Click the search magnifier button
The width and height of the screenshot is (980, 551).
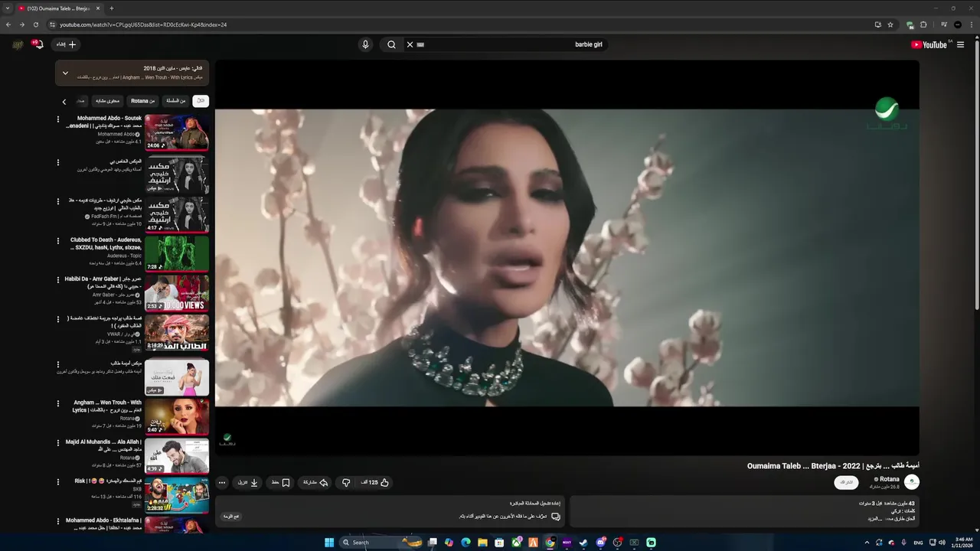click(x=391, y=44)
